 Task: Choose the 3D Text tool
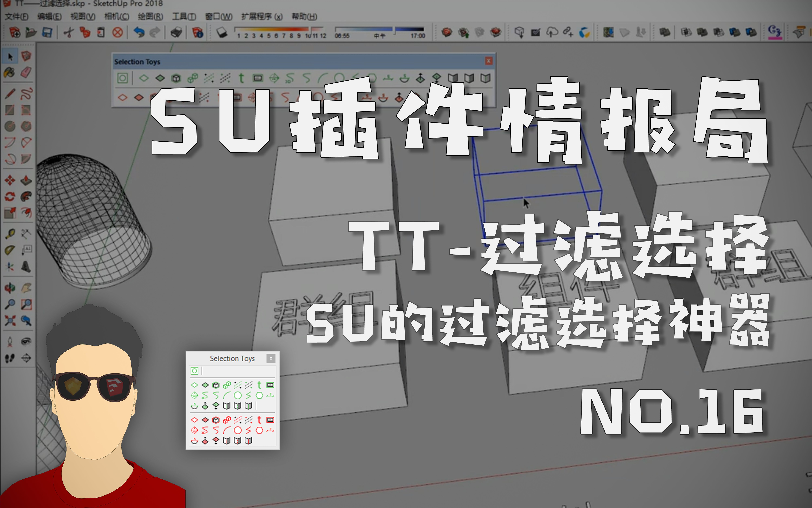26,267
